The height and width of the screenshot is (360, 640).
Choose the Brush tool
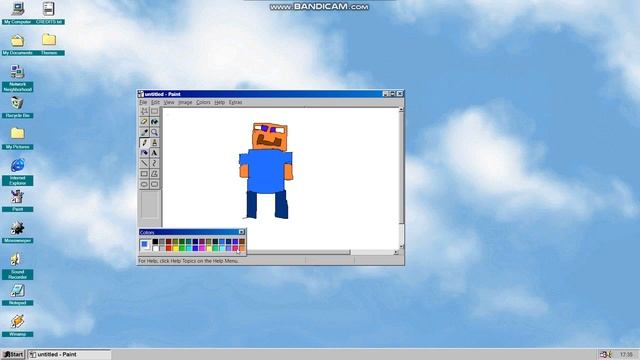pyautogui.click(x=154, y=142)
